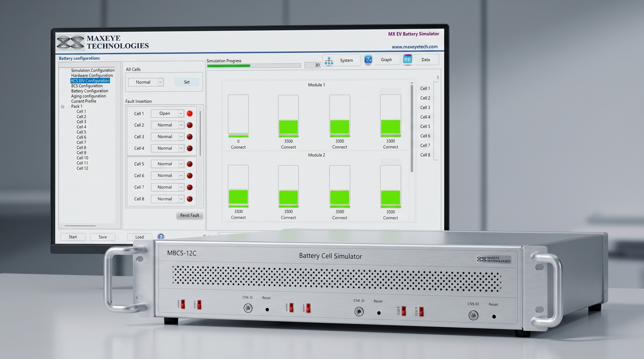The height and width of the screenshot is (359, 644).
Task: Click the empty Module 1 first cell gauge
Action: pos(238,114)
